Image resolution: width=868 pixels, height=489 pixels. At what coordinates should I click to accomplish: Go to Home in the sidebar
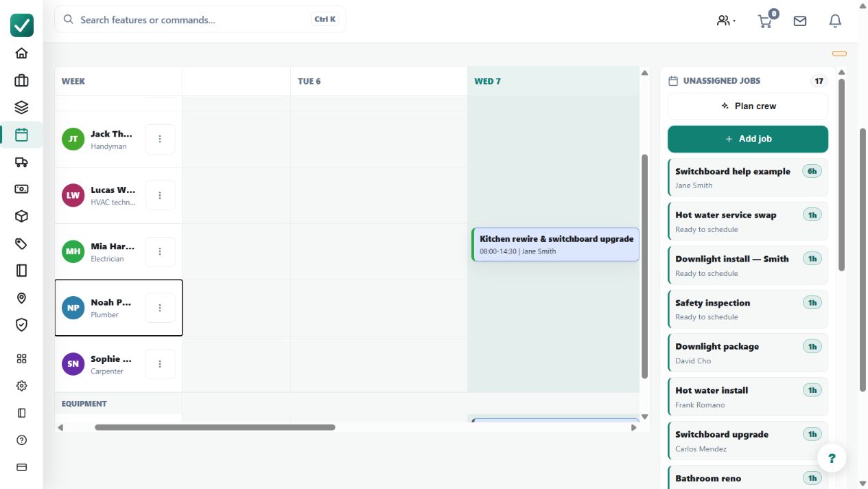pyautogui.click(x=21, y=54)
